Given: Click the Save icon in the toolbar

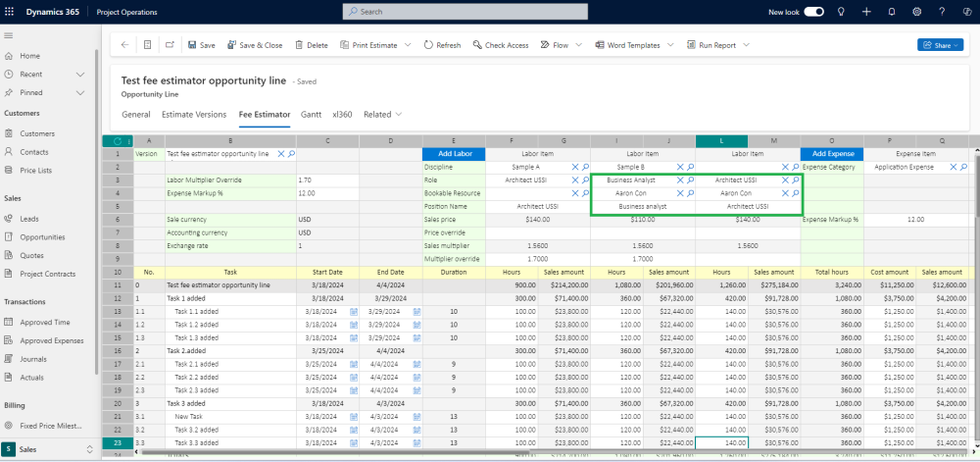Looking at the screenshot, I should click(192, 45).
